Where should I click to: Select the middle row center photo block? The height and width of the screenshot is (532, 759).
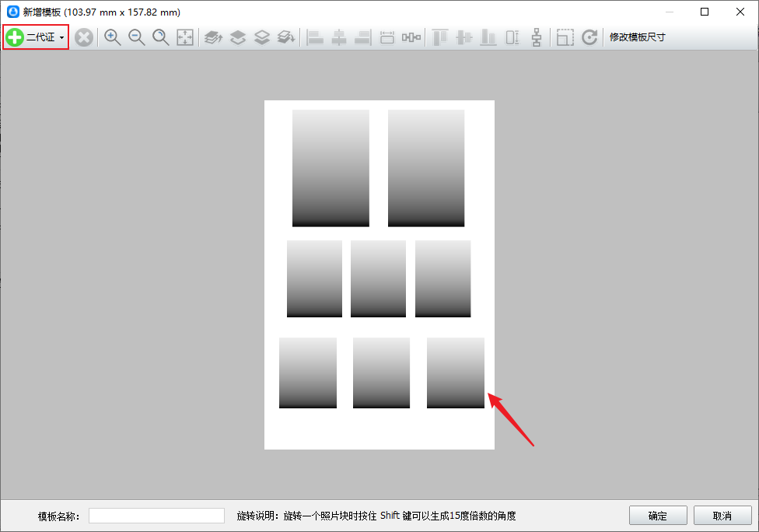pos(378,278)
